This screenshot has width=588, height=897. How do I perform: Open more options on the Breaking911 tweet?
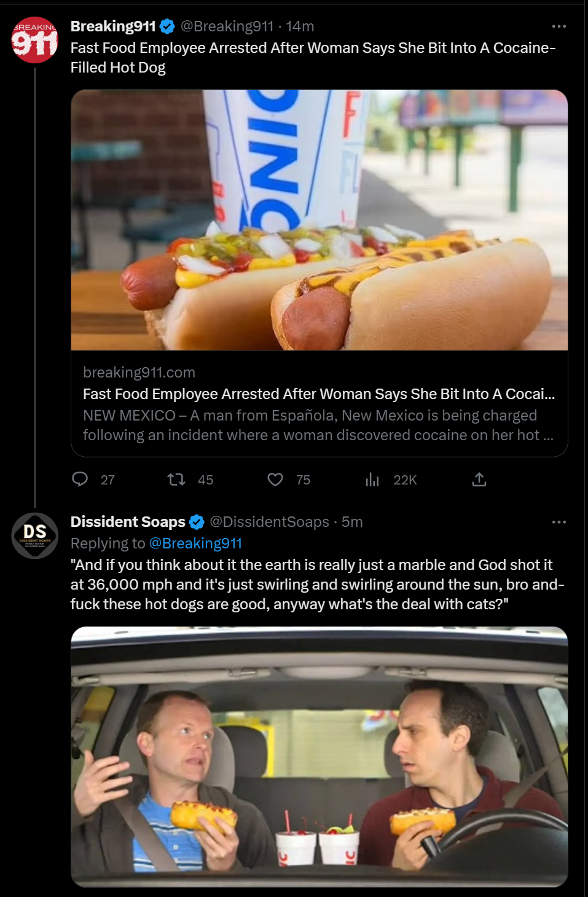tap(559, 26)
